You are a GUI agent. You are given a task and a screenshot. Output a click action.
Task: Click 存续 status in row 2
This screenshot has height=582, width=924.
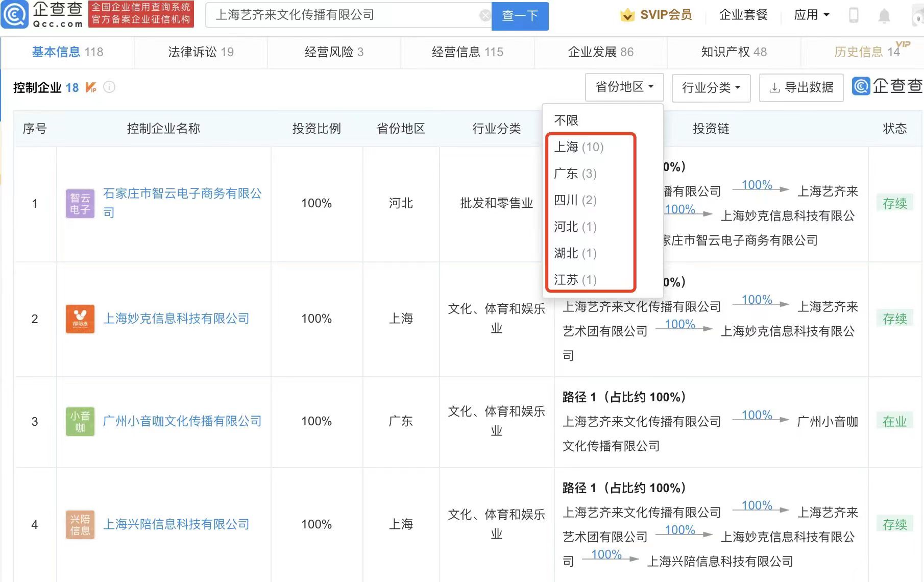[x=895, y=319]
